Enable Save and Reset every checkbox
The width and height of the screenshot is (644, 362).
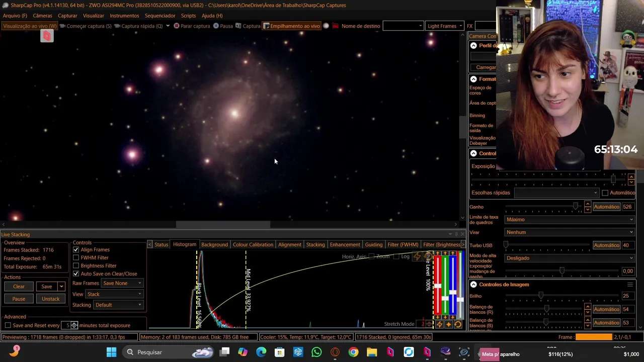coord(8,325)
